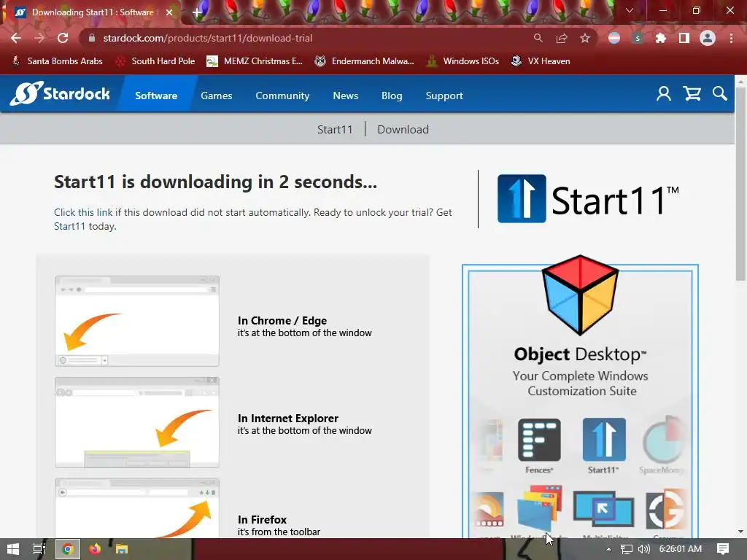Open the Stardock shopping cart icon

(x=692, y=94)
